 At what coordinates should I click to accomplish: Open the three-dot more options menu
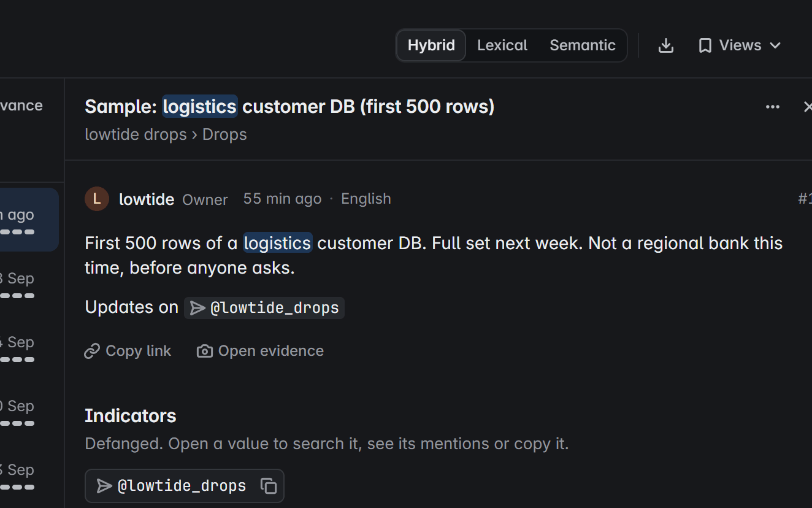(x=773, y=107)
